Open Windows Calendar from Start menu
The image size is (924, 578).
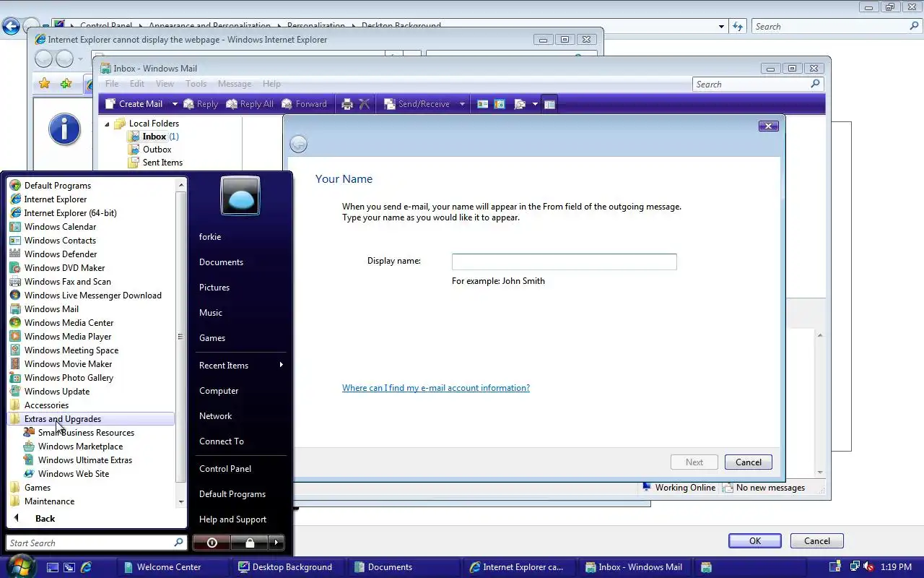[92, 227]
